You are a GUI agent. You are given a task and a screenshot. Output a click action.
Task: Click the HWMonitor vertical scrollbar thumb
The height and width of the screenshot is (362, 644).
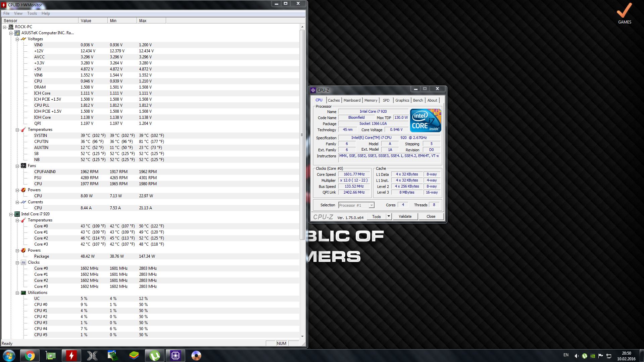pyautogui.click(x=302, y=135)
